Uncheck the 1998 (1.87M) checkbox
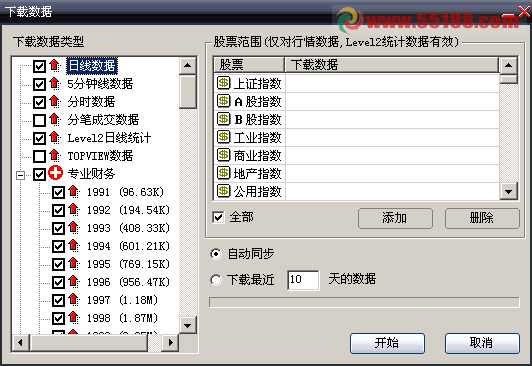This screenshot has width=532, height=366. (x=58, y=318)
